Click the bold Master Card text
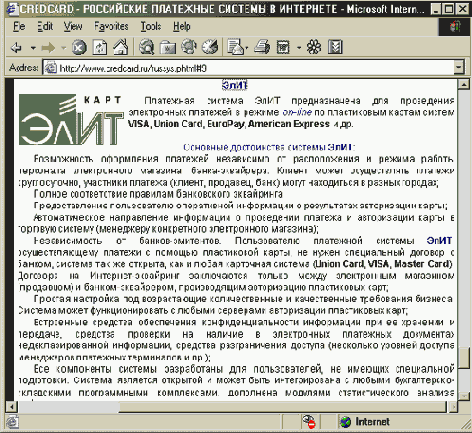472x433 pixels. pos(423,264)
